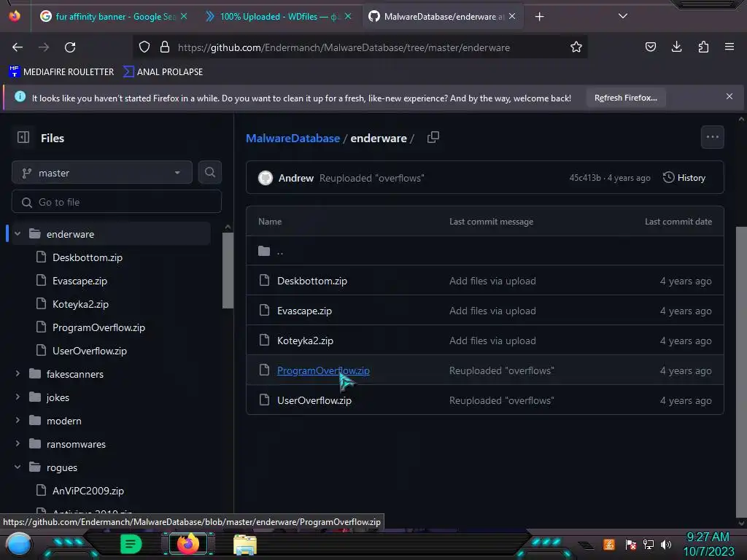This screenshot has height=560, width=747.
Task: Open Evascape.zip in the file list
Action: 304,311
